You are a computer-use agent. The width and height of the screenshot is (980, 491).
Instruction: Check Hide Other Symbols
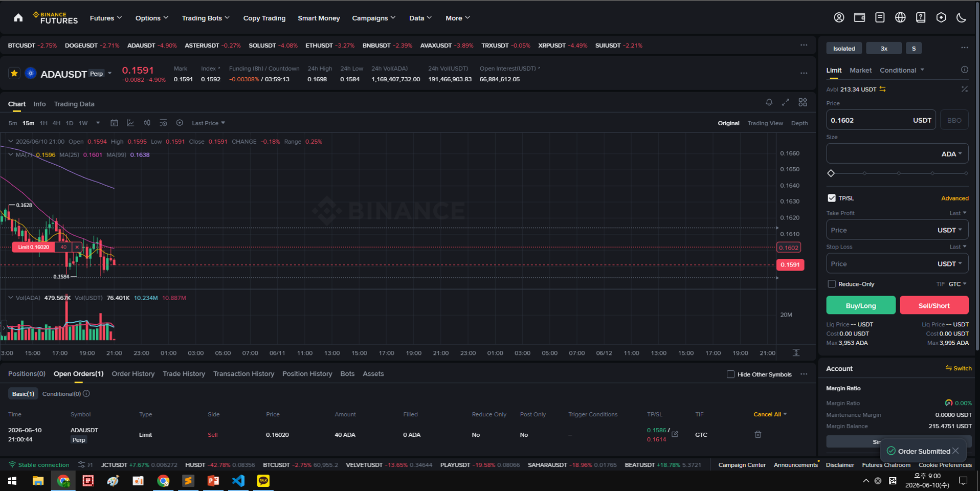pos(730,374)
